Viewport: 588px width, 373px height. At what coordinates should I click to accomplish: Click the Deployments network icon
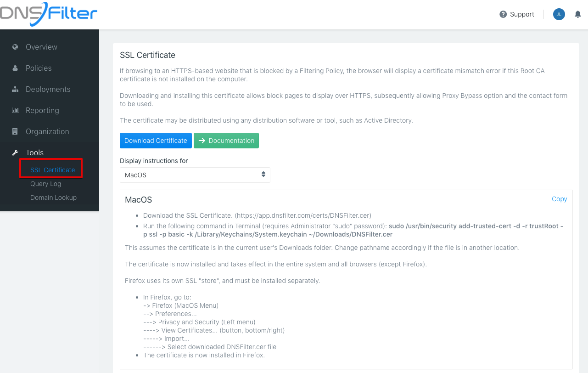point(15,89)
